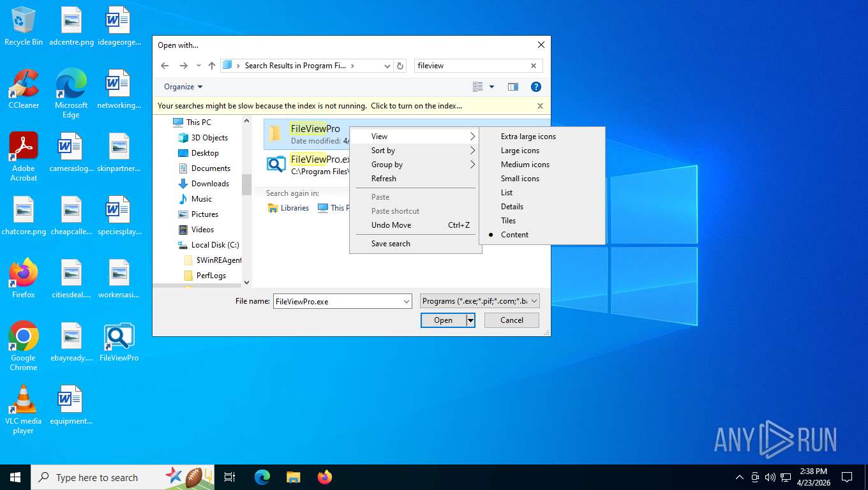
Task: Click Save search menu entry
Action: [x=415, y=244]
